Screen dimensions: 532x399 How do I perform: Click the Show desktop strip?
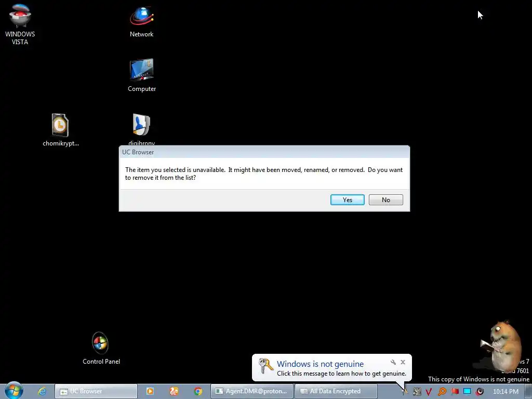528,392
